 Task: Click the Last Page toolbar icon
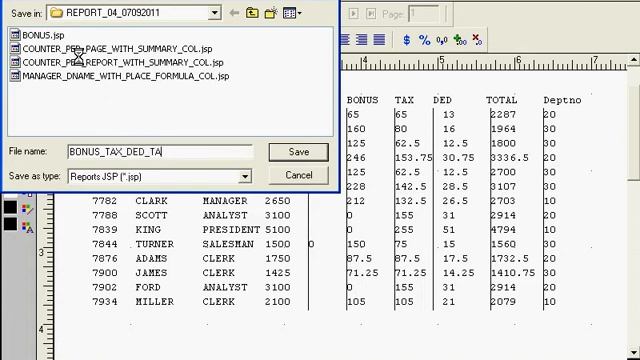(x=371, y=14)
